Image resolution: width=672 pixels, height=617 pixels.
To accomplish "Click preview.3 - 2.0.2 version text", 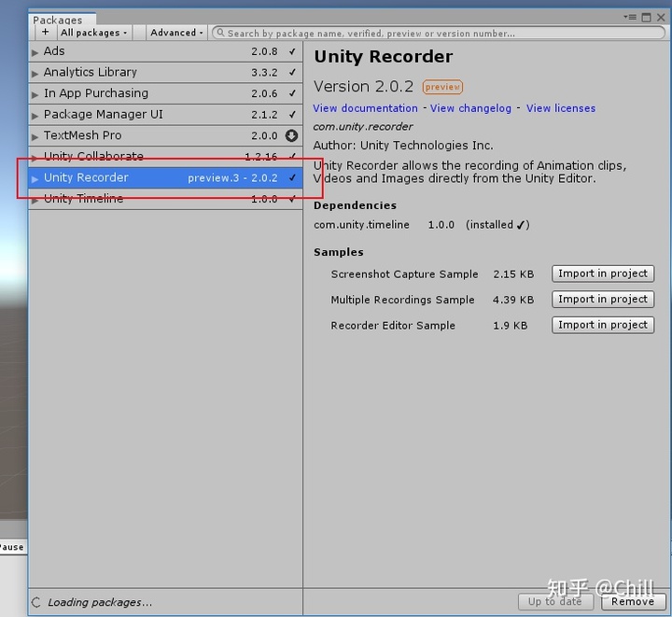I will [232, 178].
